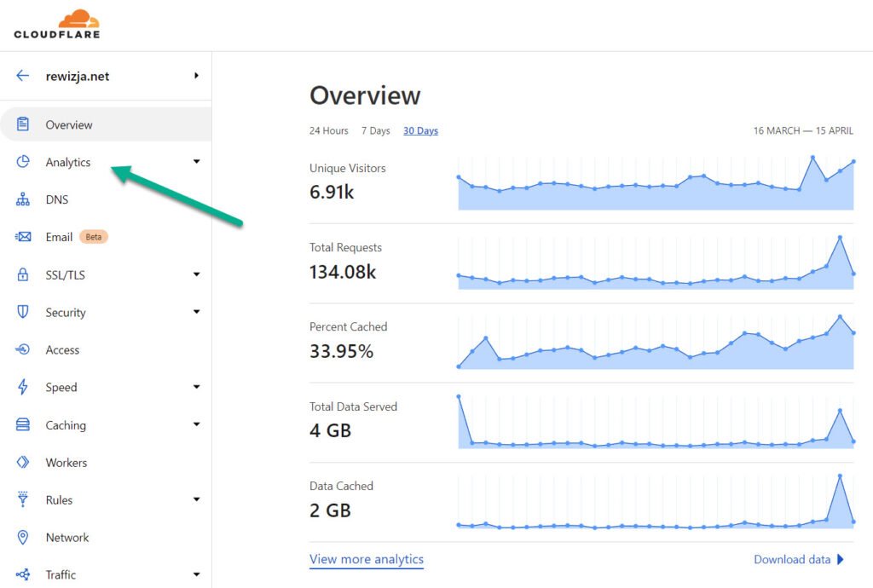Select the Email envelope icon
873x588 pixels.
coord(23,237)
